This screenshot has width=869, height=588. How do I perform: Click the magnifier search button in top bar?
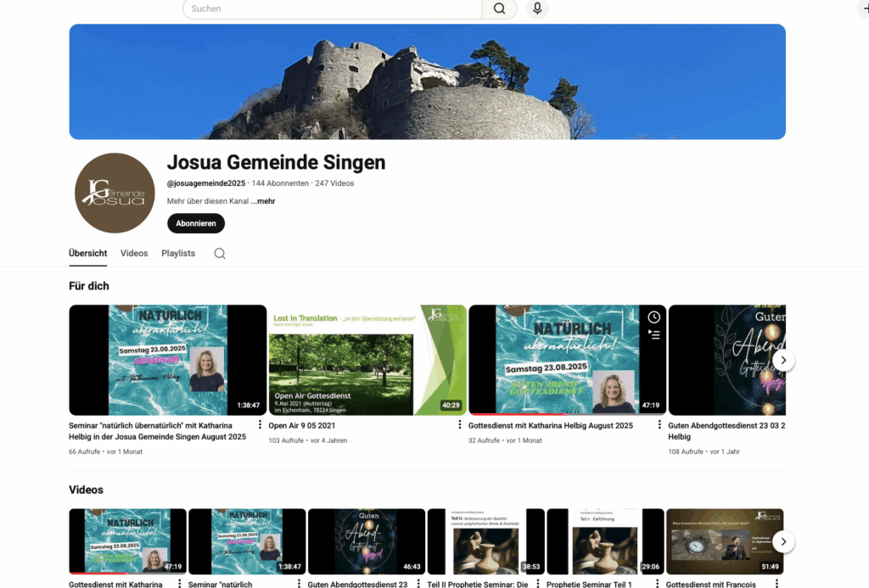coord(500,8)
